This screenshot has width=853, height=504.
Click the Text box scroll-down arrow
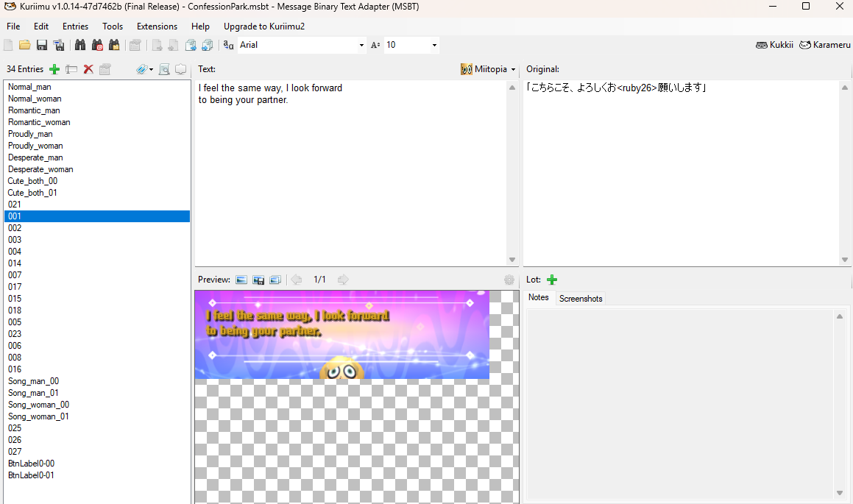tap(512, 260)
